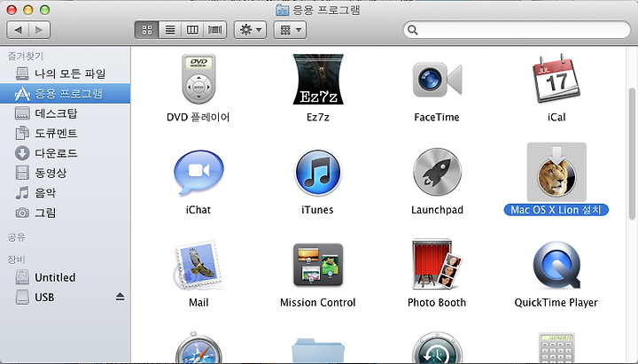
Task: Open the DVD 플레이어 app icon
Action: pos(198,80)
